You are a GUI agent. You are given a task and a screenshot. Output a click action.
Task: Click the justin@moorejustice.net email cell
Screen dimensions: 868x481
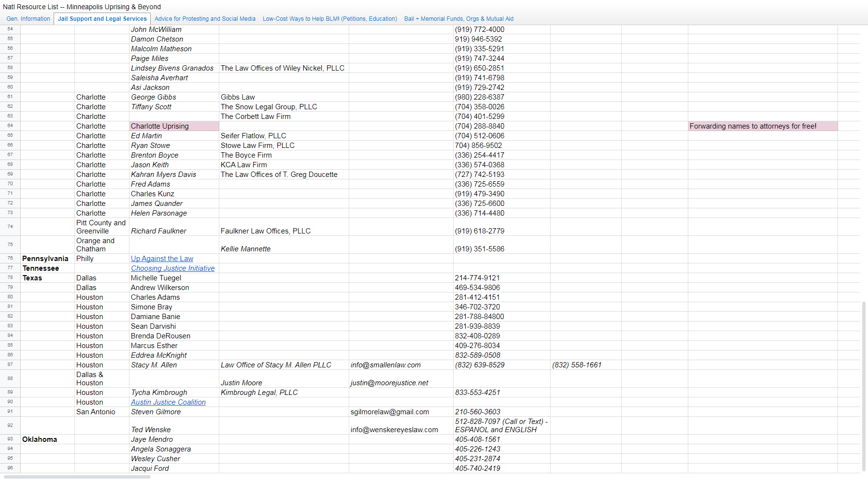(401, 379)
